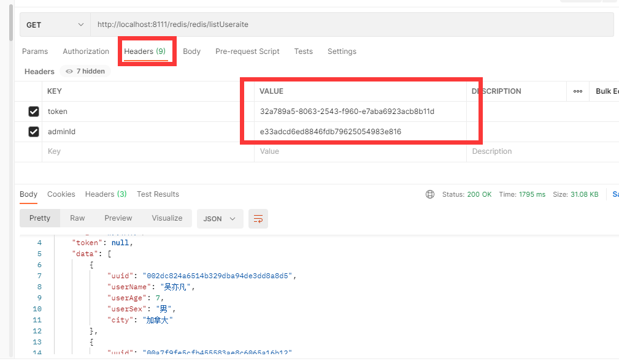Open the JSON response format dropdown
Screen dimensions: 619x364
coord(220,218)
